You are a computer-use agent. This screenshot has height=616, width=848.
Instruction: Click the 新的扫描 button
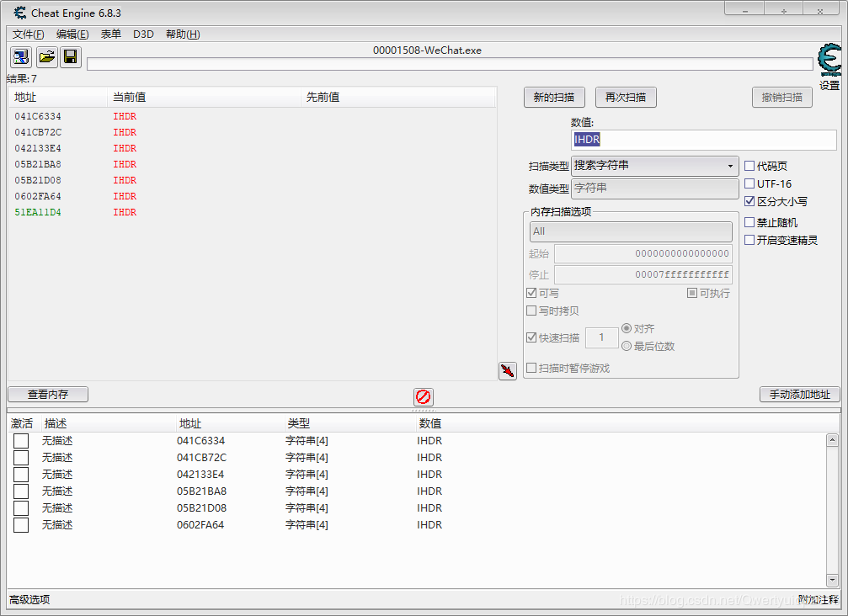point(554,98)
